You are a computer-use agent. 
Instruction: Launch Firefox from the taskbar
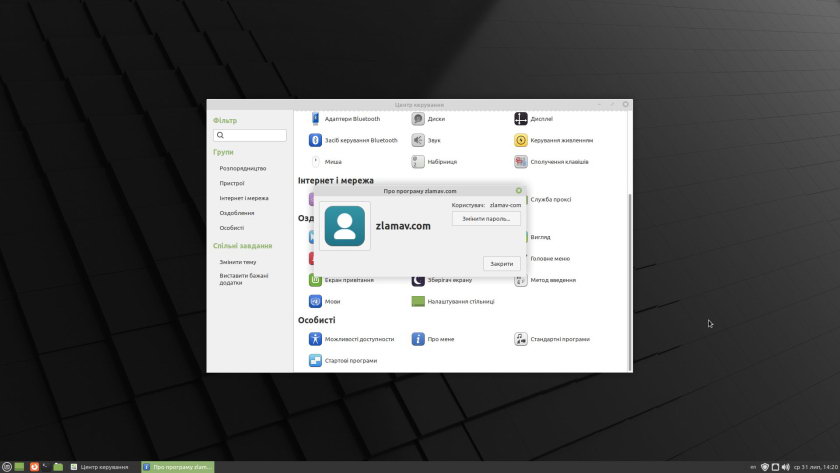(x=34, y=467)
